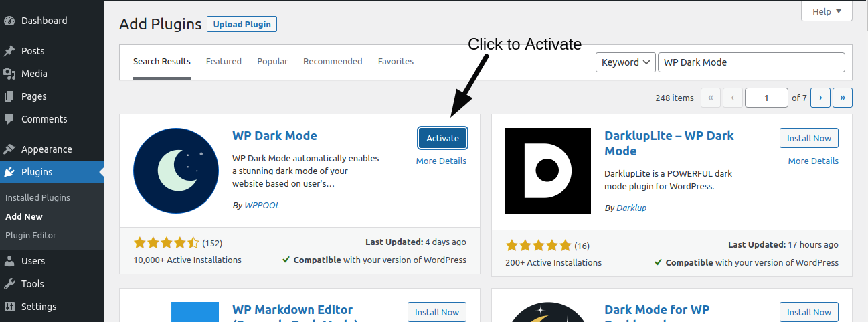Image resolution: width=868 pixels, height=322 pixels.
Task: Install the Dark Mode for WP plugin
Action: (809, 312)
